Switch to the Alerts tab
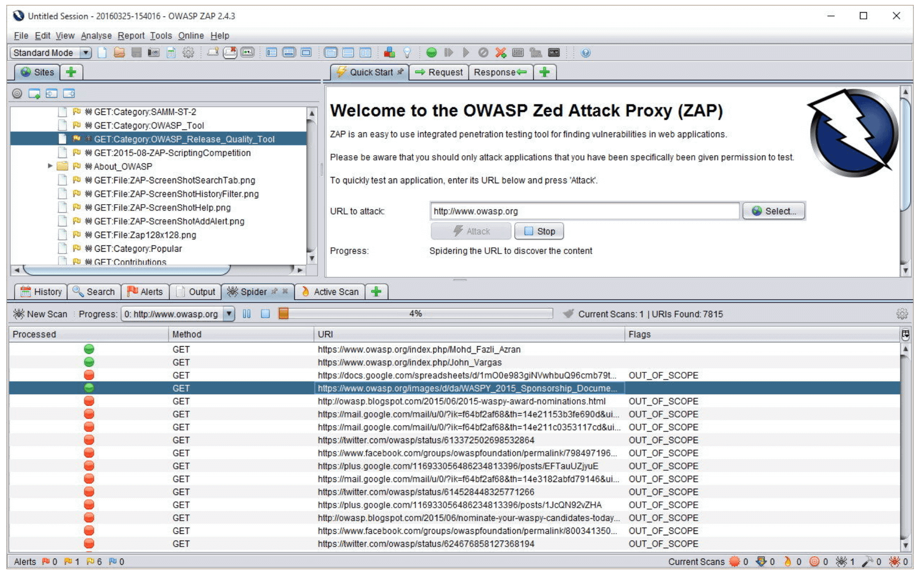The image size is (924, 577). pos(145,291)
